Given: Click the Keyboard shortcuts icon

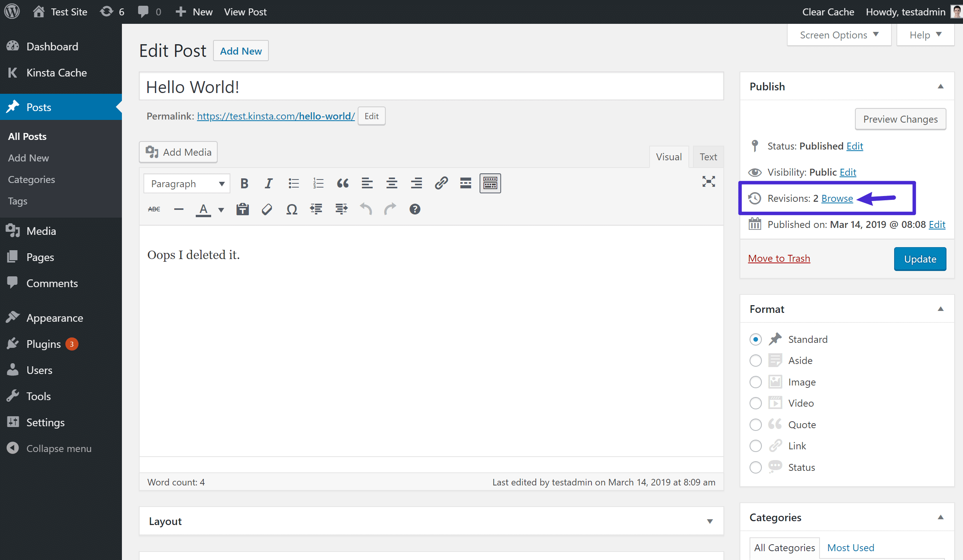Looking at the screenshot, I should [x=415, y=209].
